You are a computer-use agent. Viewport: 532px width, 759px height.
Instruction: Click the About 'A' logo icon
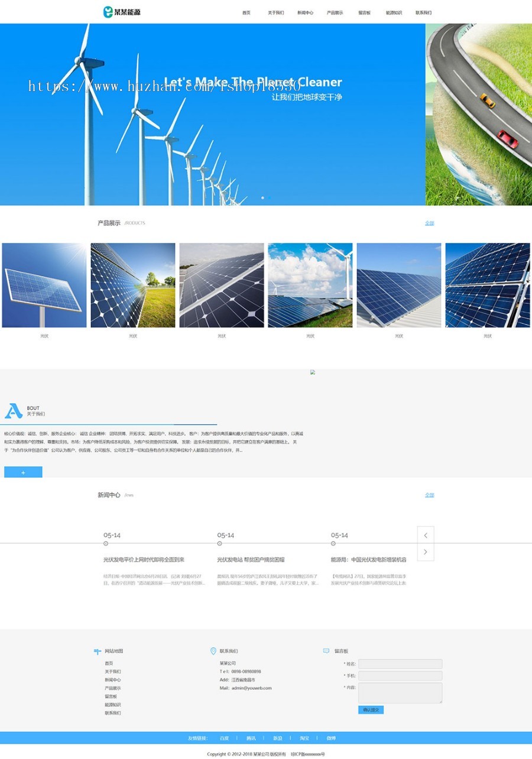(x=14, y=411)
